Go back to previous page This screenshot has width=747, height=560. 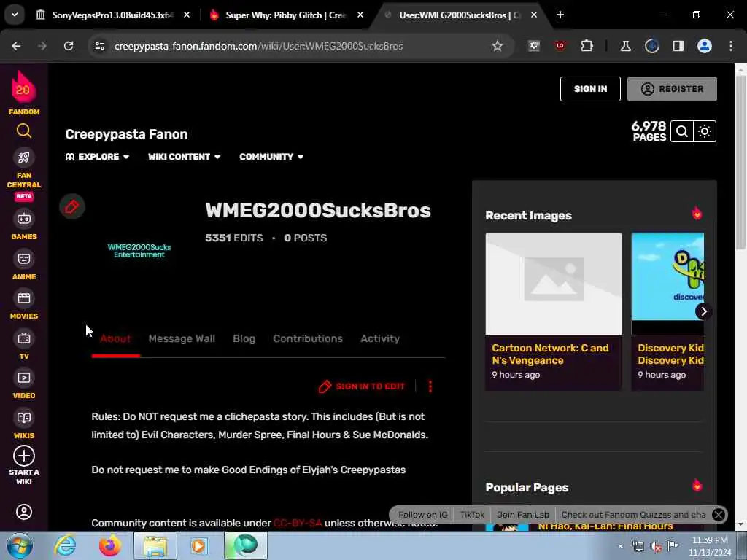(16, 46)
